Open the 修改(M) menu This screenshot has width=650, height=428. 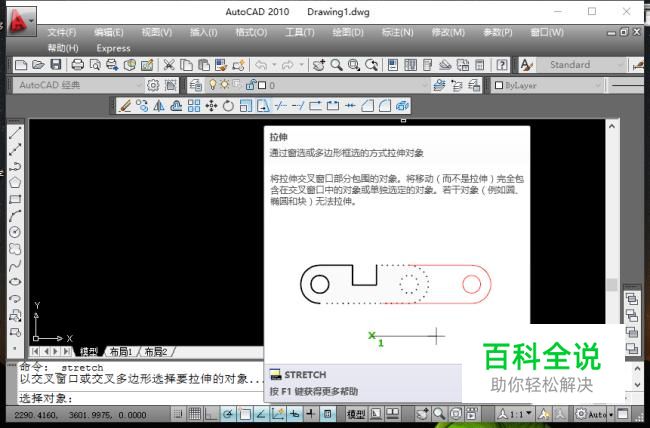(x=448, y=32)
